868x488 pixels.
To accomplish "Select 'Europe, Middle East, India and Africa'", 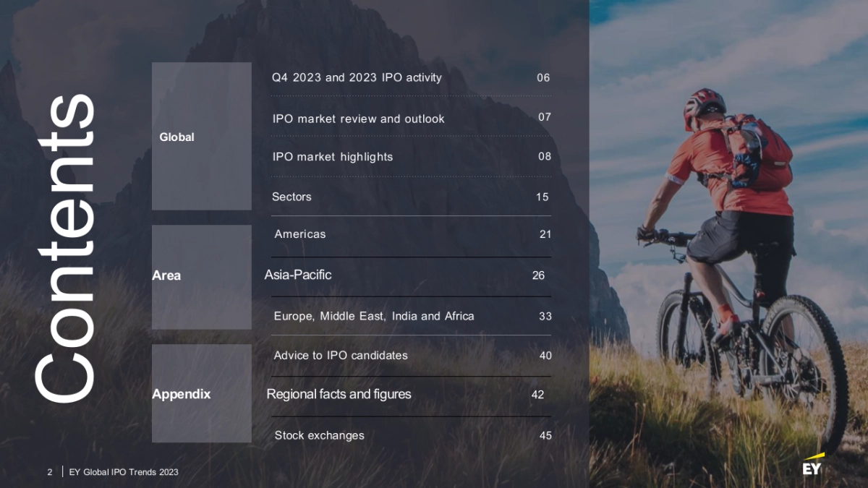I will (374, 316).
